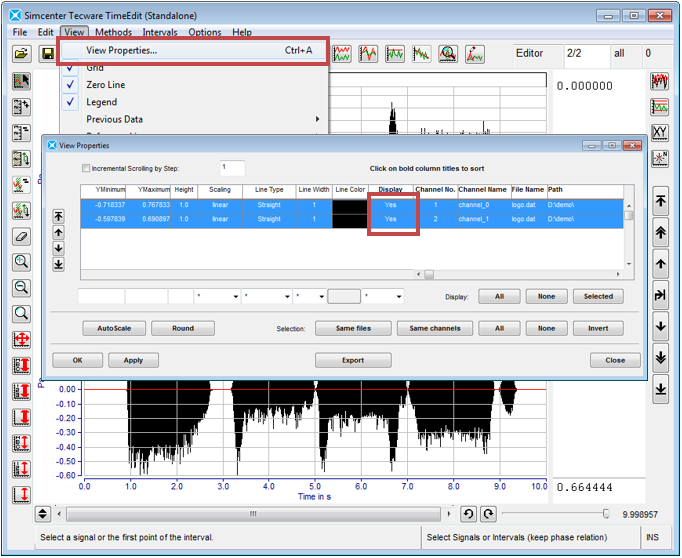Move selected row to bottom in View Properties
Screen dimensions: 682x558
click(59, 264)
